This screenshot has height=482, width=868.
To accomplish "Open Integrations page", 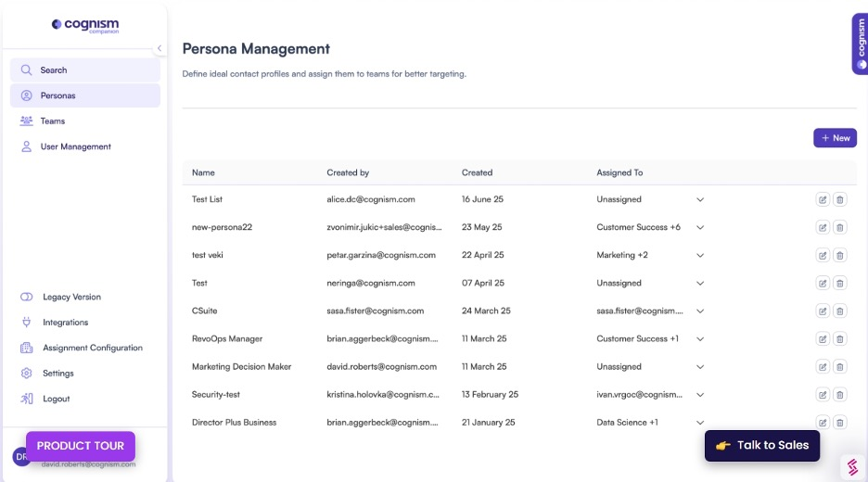I will [x=65, y=322].
